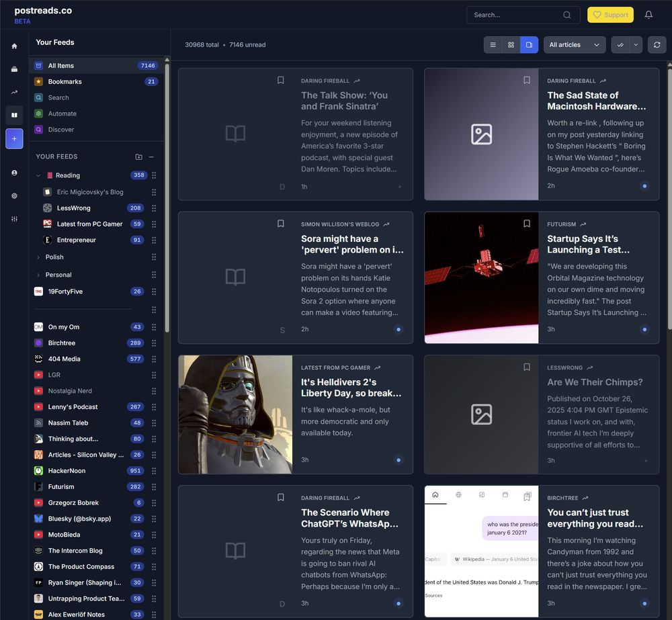Open the satellite thumbnail of Futurism article
This screenshot has width=672, height=620.
click(x=481, y=277)
